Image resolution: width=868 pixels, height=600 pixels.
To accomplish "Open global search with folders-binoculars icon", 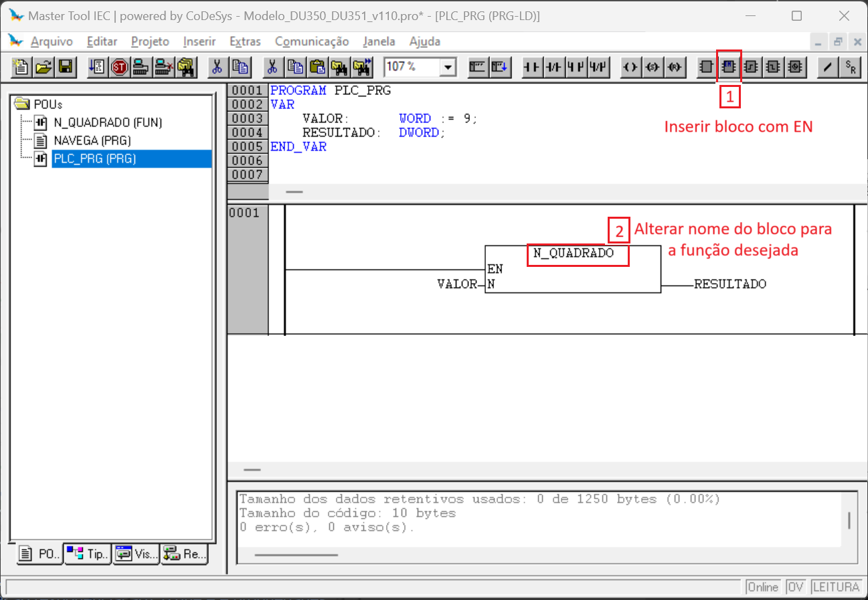I will click(x=185, y=67).
